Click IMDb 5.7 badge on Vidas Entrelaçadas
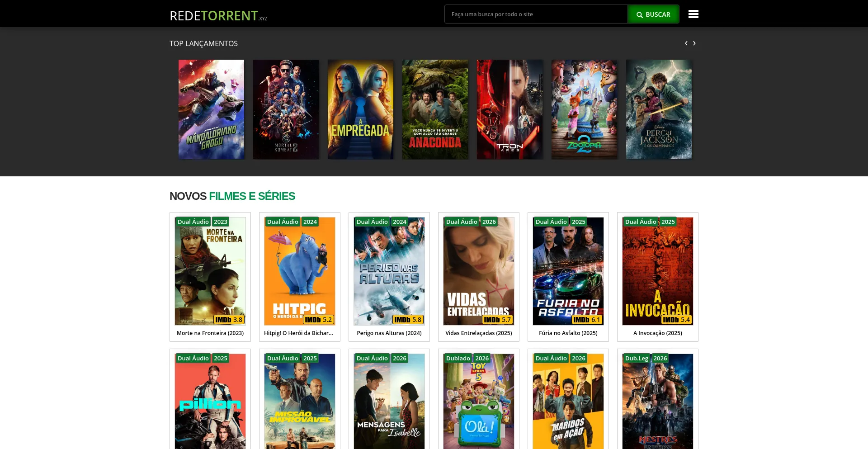This screenshot has width=868, height=449. point(497,320)
